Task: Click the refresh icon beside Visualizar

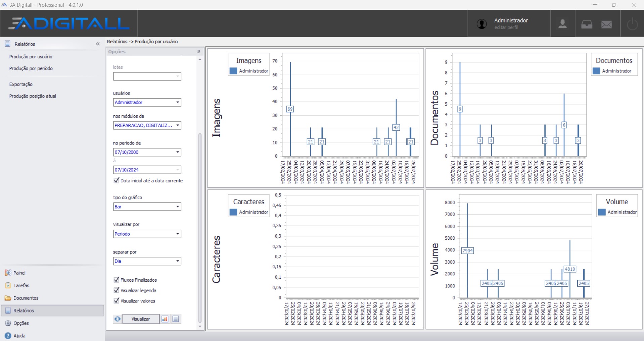Action: (x=117, y=319)
